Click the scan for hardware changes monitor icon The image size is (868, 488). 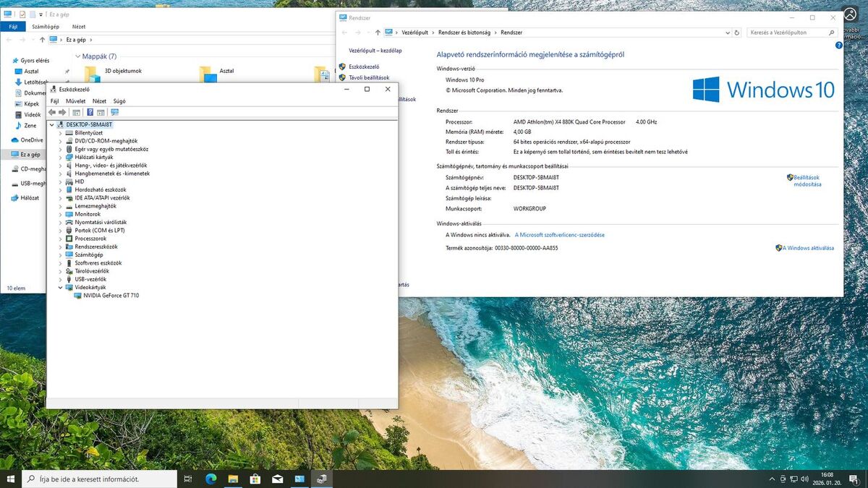114,112
